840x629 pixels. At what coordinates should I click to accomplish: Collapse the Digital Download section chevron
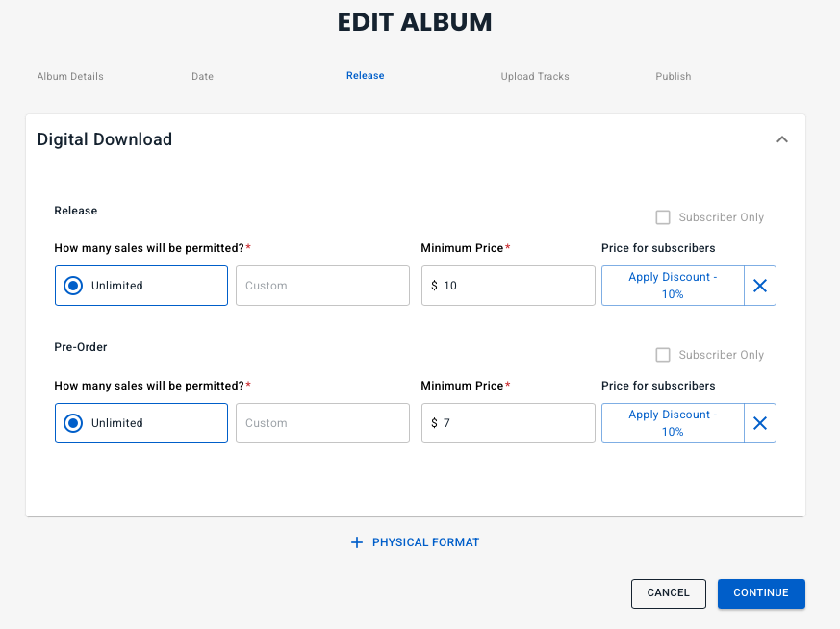782,139
